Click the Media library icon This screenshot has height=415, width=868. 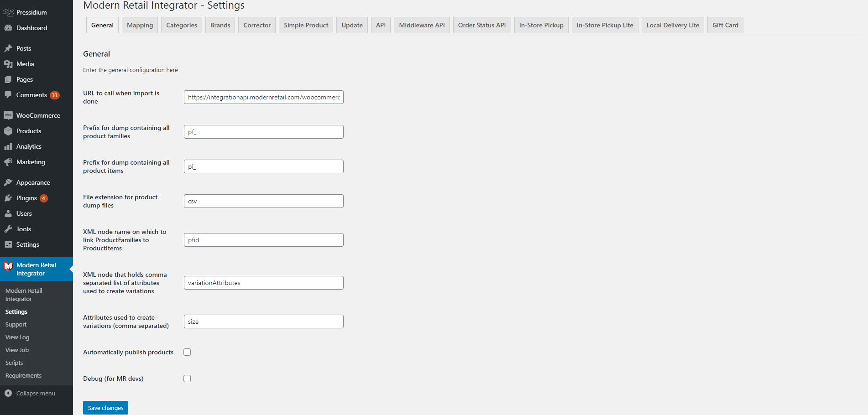click(8, 64)
